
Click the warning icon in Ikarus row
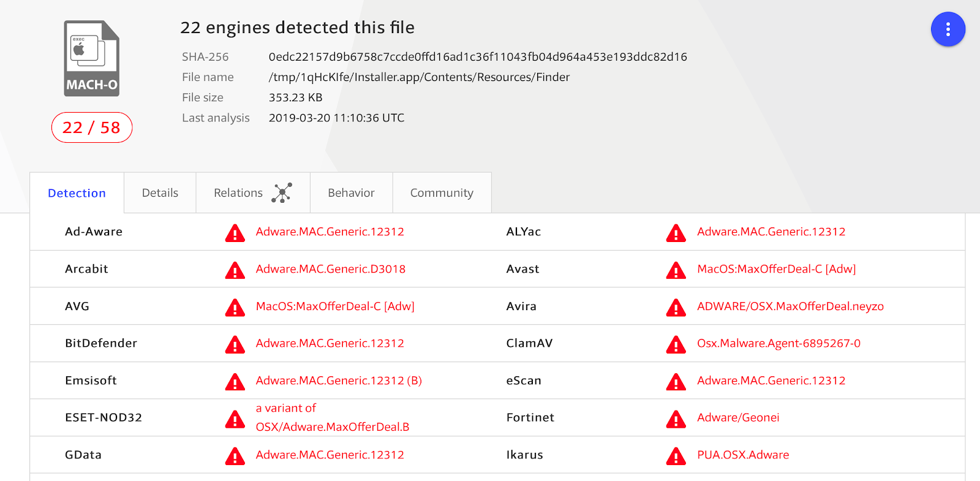click(x=676, y=456)
